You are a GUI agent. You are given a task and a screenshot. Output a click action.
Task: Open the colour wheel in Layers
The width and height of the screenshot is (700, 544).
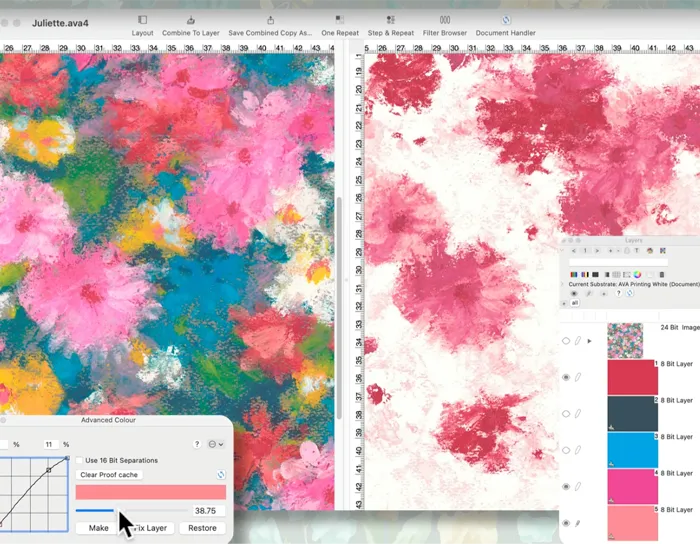pos(637,274)
